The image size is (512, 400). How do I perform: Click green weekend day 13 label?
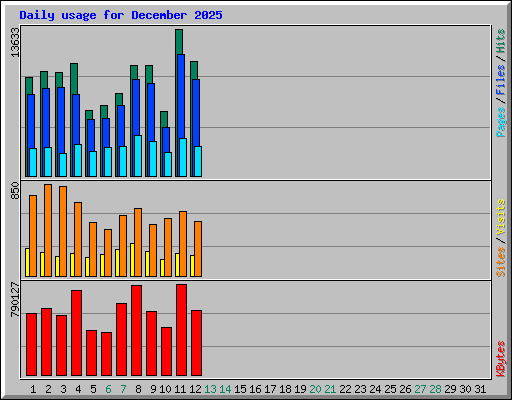(210, 389)
